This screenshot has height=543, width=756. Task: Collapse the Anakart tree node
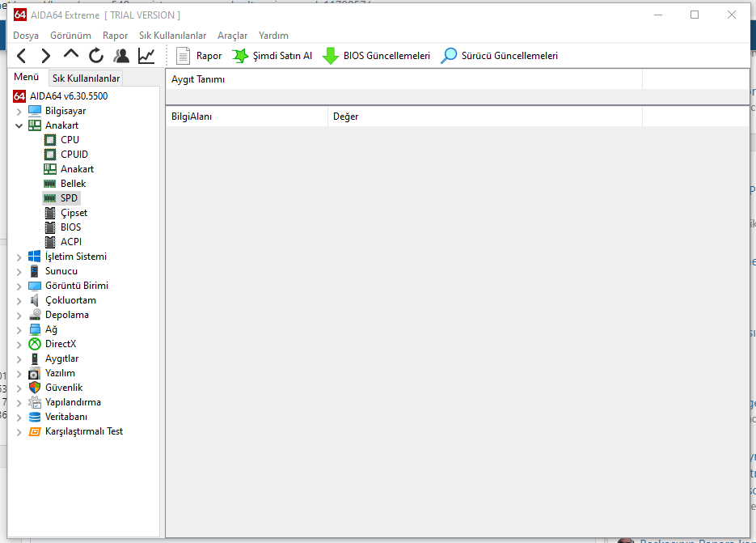[19, 126]
